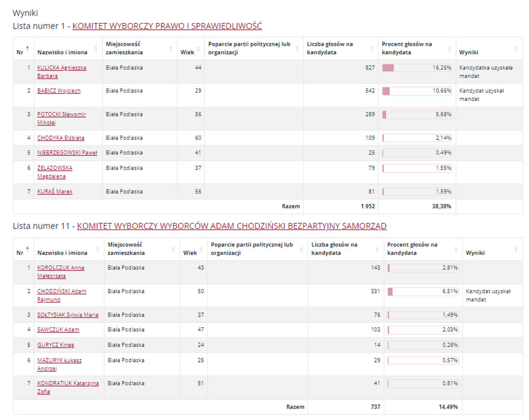529x420 pixels.
Task: Click the Wyniki sort icon in the Lista numer 1 table
Action: (x=515, y=49)
